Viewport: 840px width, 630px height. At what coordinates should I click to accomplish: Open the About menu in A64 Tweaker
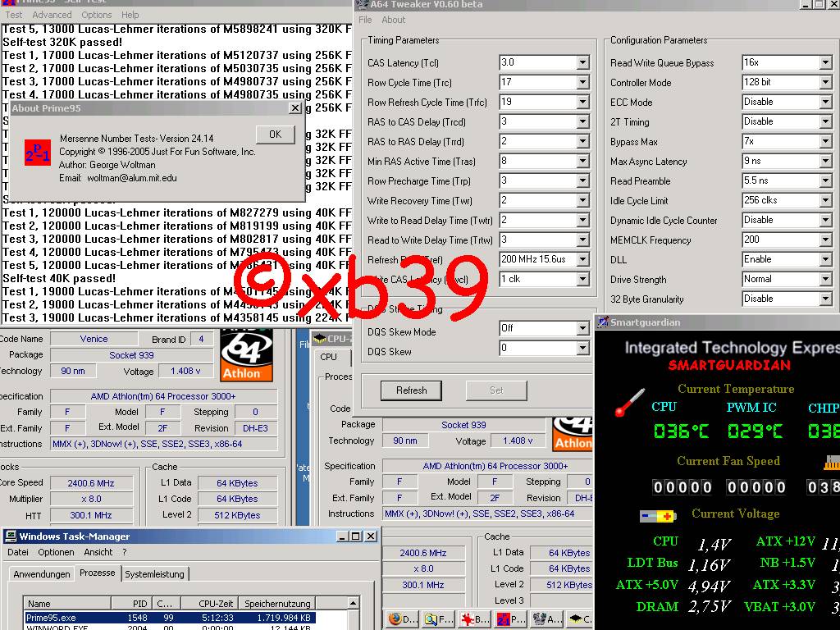pos(393,20)
